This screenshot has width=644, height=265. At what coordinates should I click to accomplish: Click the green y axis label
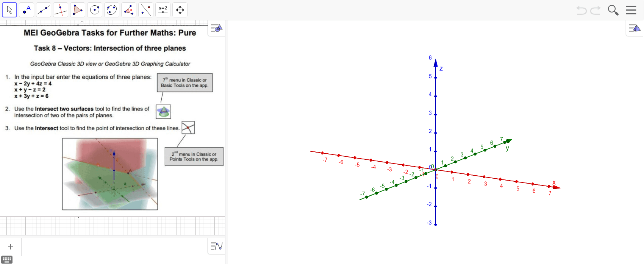pos(507,148)
